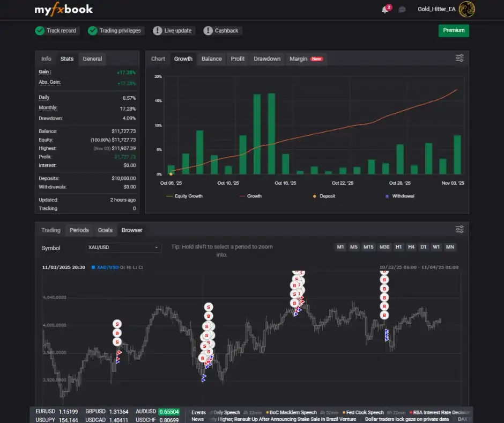Click the Cashback warning icon
Screen dimensions: 504x423
(208, 31)
